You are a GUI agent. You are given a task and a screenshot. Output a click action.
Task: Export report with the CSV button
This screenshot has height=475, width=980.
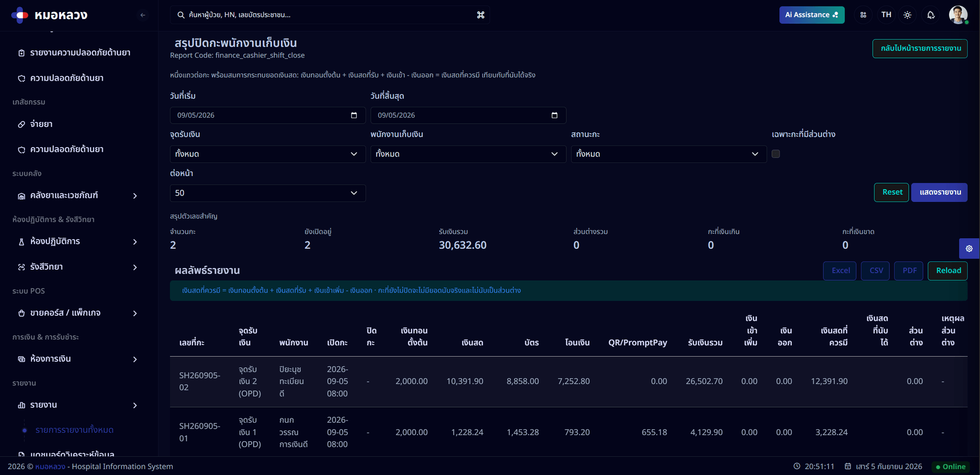876,271
